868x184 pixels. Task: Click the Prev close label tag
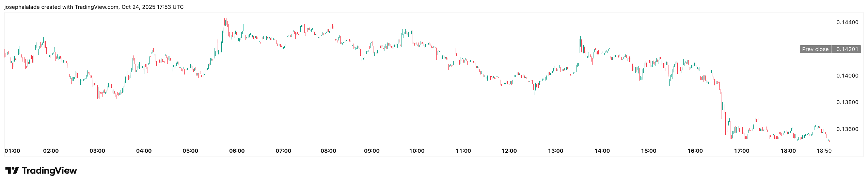coord(815,49)
